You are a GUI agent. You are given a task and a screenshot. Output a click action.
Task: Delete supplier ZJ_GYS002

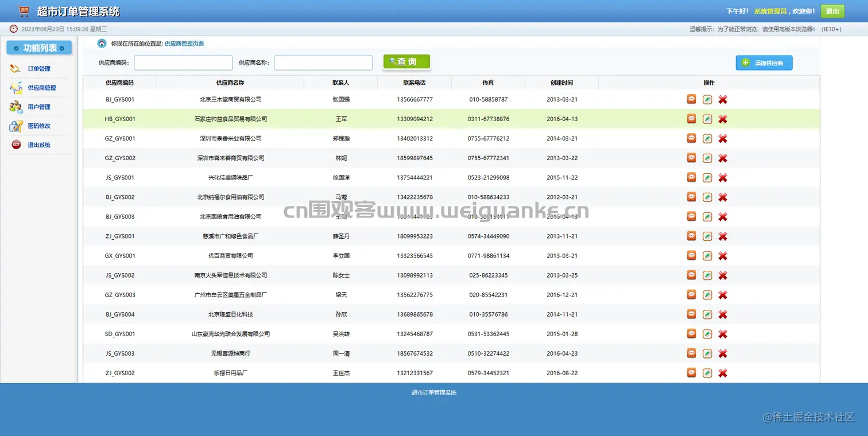[x=723, y=372]
